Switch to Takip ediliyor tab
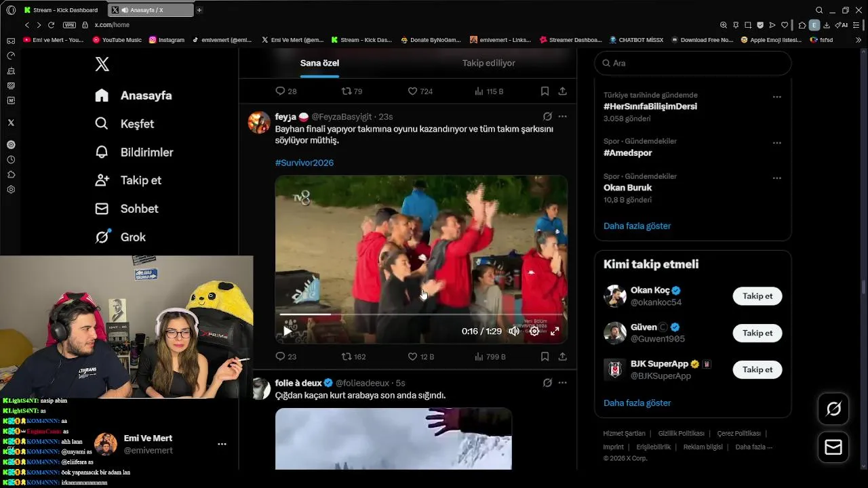Screen dimensions: 868x488 click(x=489, y=63)
